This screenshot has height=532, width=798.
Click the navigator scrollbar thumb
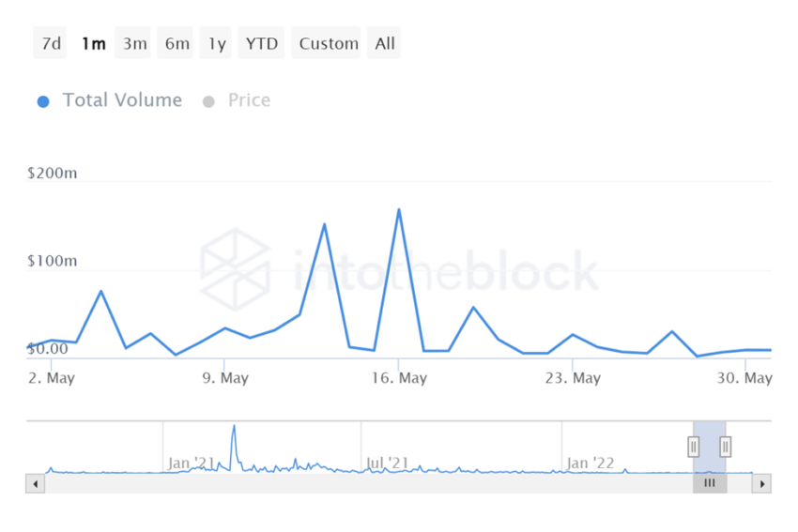710,483
